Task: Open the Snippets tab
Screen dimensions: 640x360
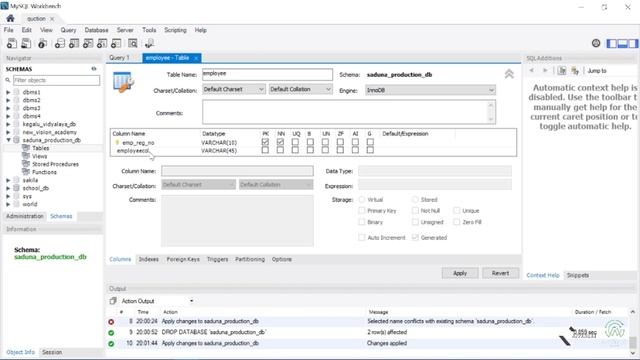Action: click(x=578, y=275)
